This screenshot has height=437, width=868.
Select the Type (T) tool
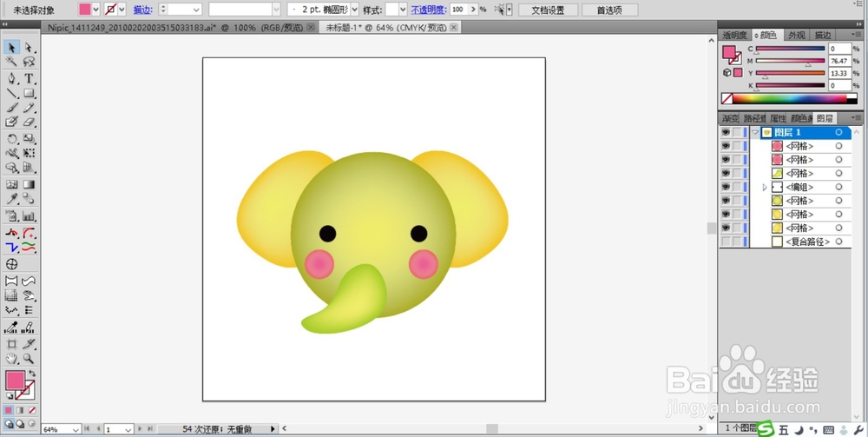(29, 78)
